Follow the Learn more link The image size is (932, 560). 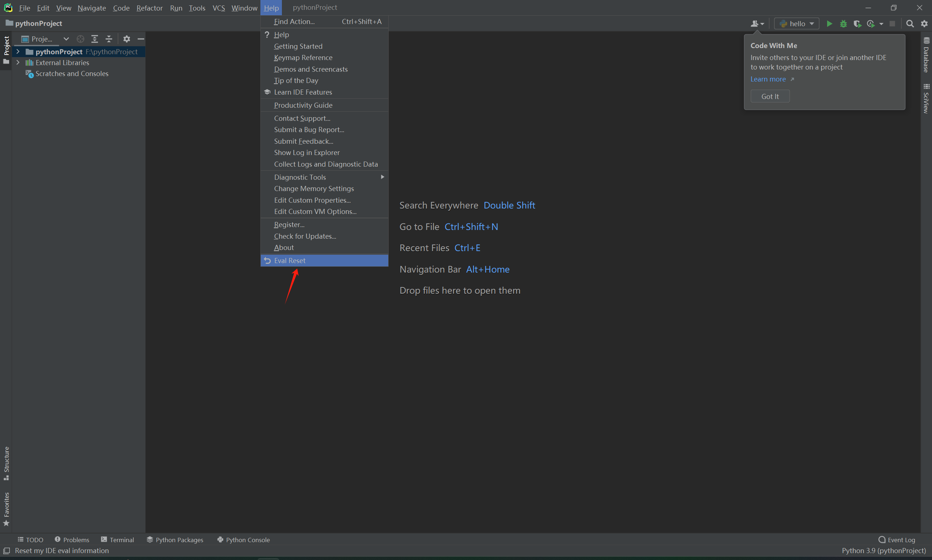[x=768, y=79]
